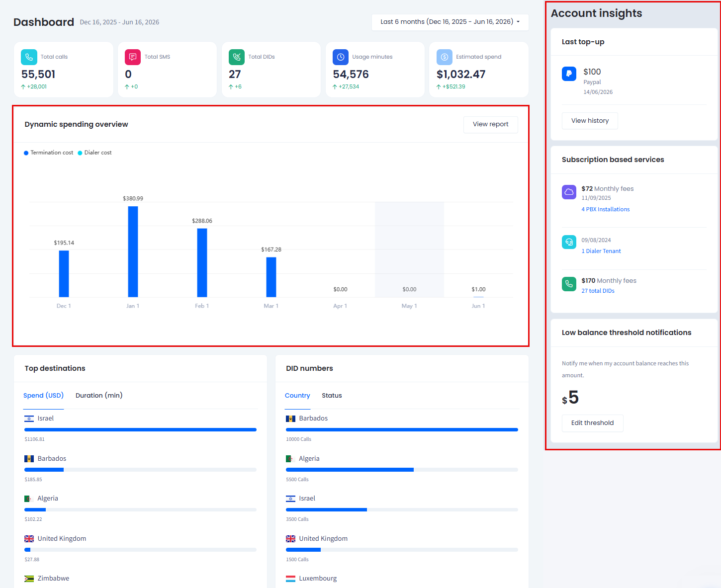The height and width of the screenshot is (588, 721).
Task: Click the Zimbabwe flag in Top destinations
Action: tap(29, 579)
